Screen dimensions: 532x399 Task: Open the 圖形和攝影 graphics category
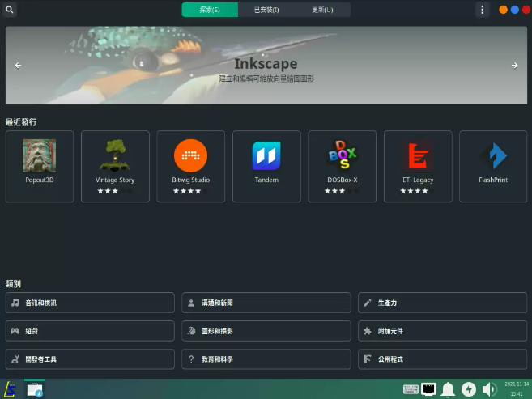266,331
